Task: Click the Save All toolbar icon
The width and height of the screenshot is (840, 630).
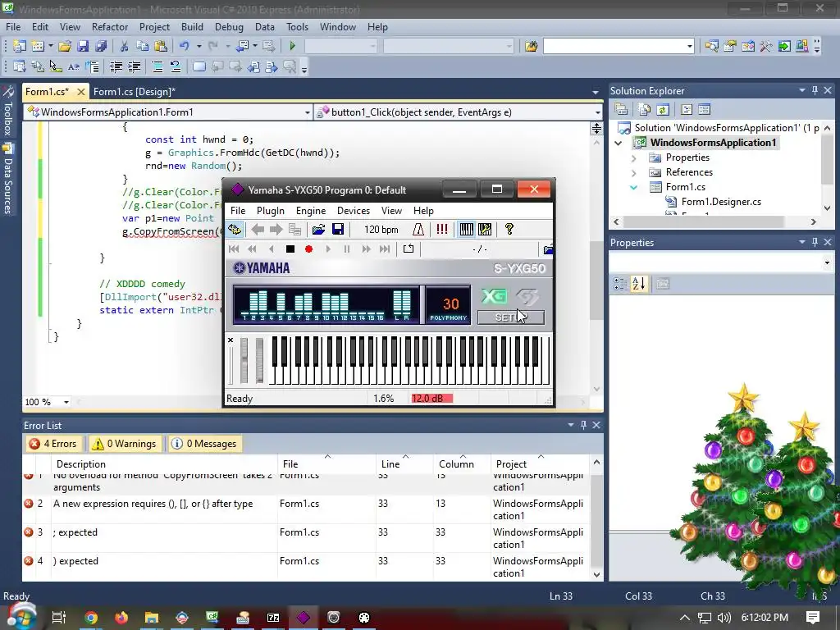Action: click(x=101, y=46)
